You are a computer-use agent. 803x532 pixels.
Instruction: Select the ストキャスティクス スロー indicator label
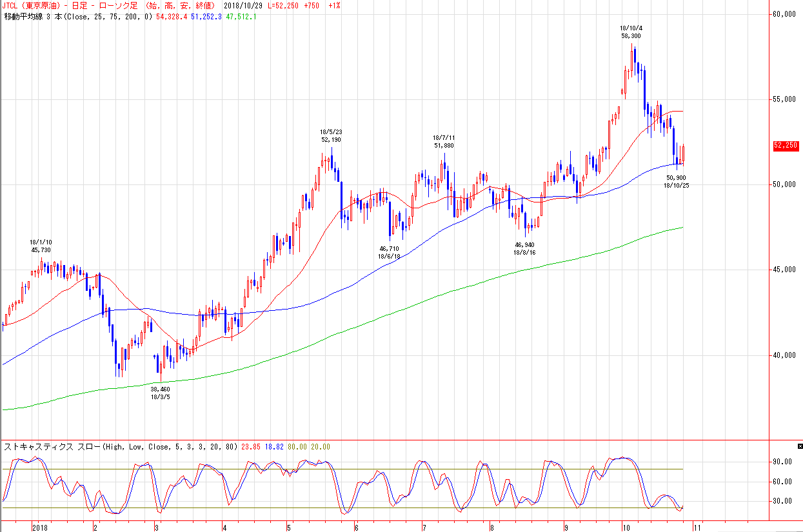pyautogui.click(x=52, y=446)
